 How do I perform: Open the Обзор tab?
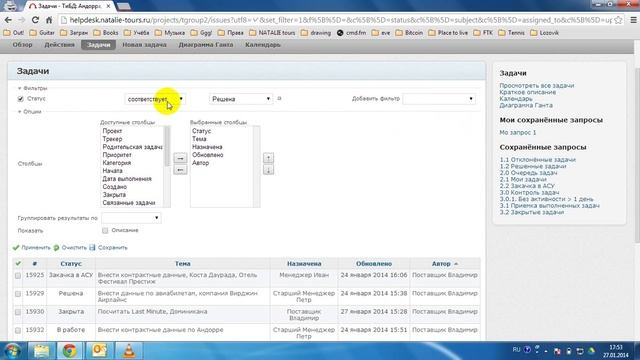[22, 45]
